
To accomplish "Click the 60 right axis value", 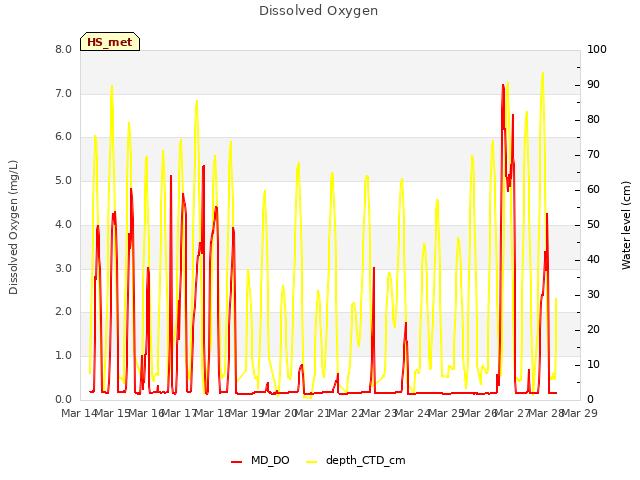I will pos(593,189).
